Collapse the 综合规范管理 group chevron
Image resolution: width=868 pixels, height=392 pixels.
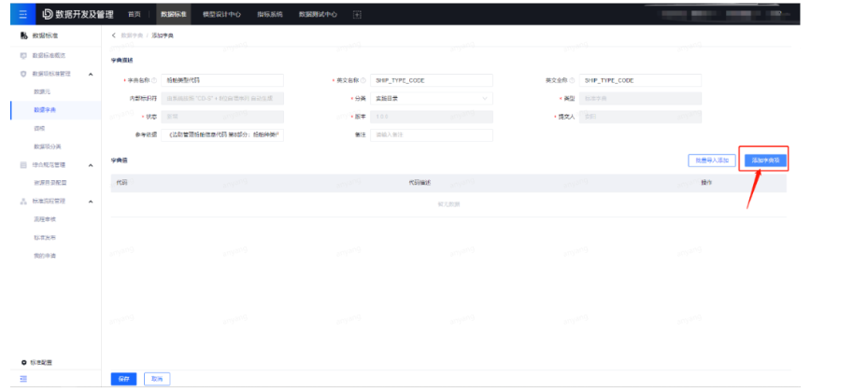pos(91,165)
